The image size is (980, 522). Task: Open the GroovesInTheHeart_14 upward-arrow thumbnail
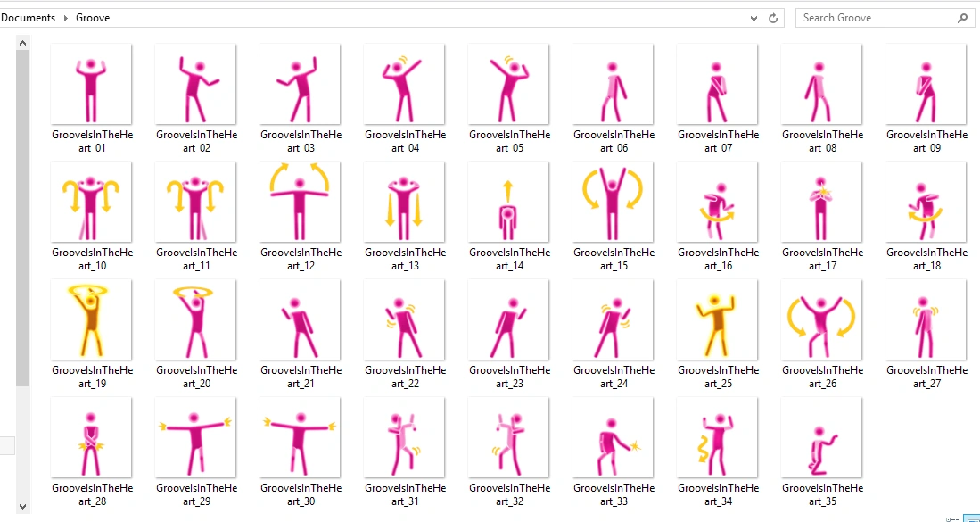click(x=508, y=202)
